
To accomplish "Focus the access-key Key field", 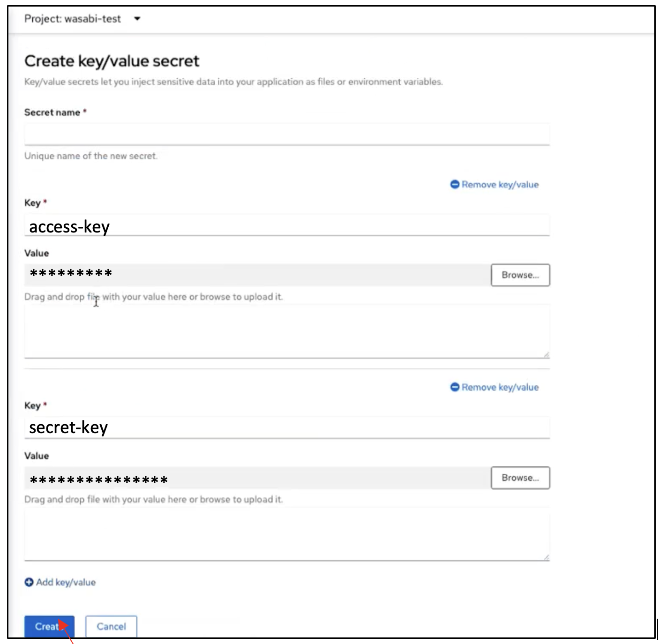I will point(287,225).
